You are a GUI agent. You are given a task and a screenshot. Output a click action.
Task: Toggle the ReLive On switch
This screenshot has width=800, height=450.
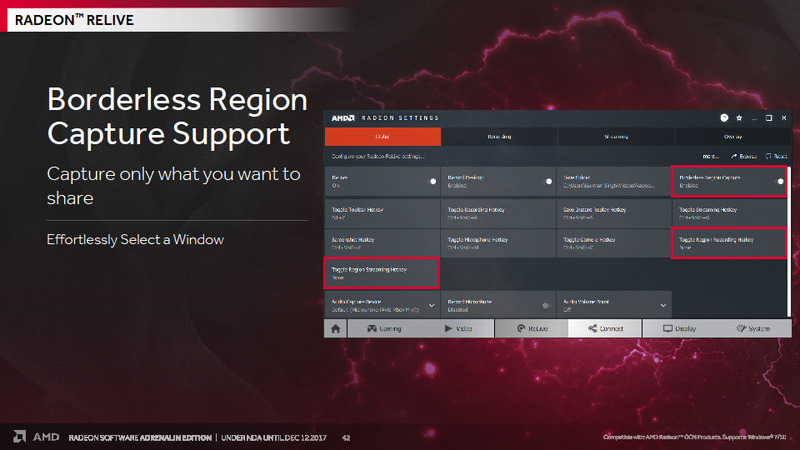[433, 181]
